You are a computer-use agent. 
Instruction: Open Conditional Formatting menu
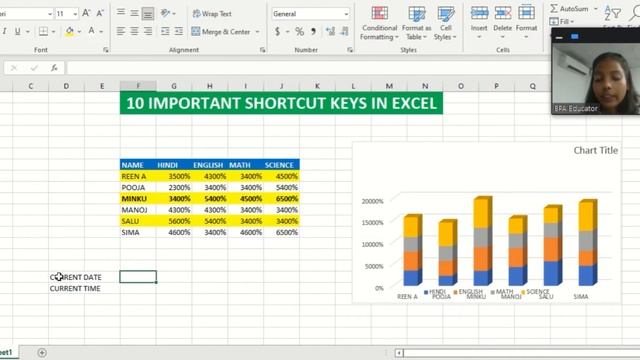click(379, 23)
